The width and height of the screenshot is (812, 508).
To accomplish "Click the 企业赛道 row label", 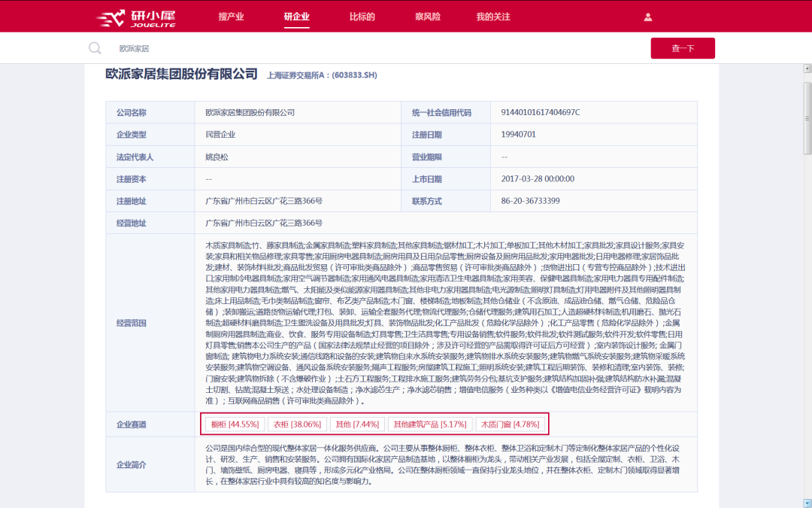I will (132, 424).
